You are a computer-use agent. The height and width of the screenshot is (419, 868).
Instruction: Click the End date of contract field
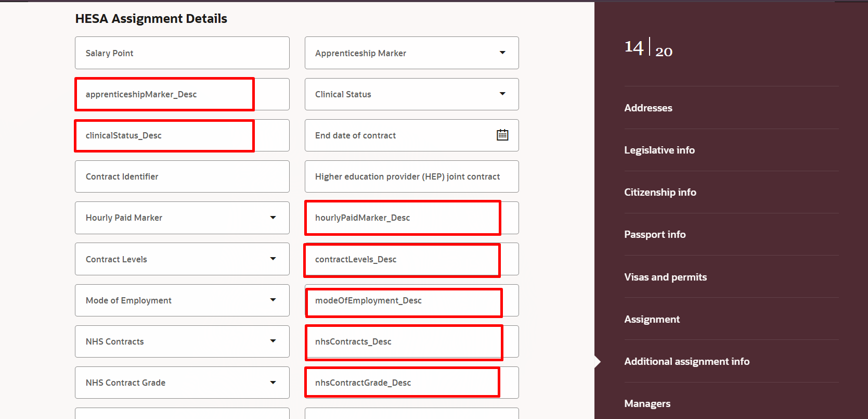tap(412, 135)
